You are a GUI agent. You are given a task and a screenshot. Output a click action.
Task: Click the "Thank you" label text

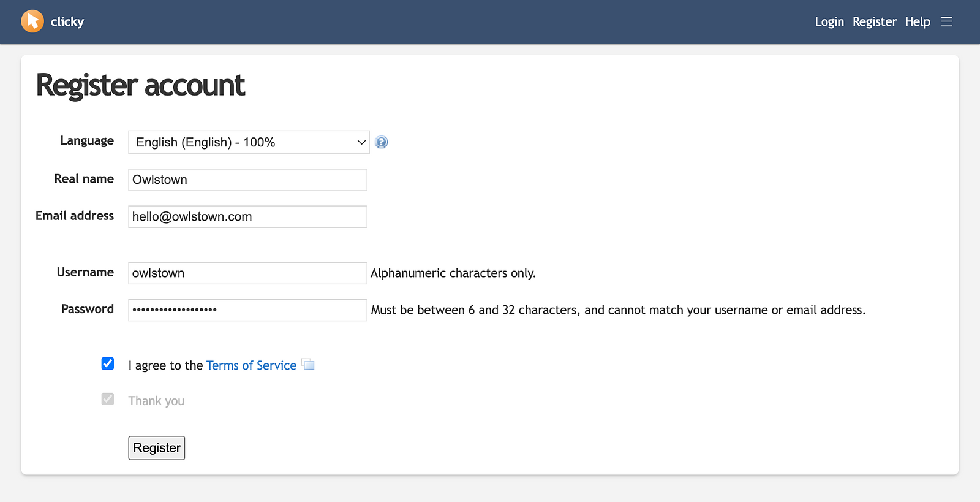coord(156,401)
